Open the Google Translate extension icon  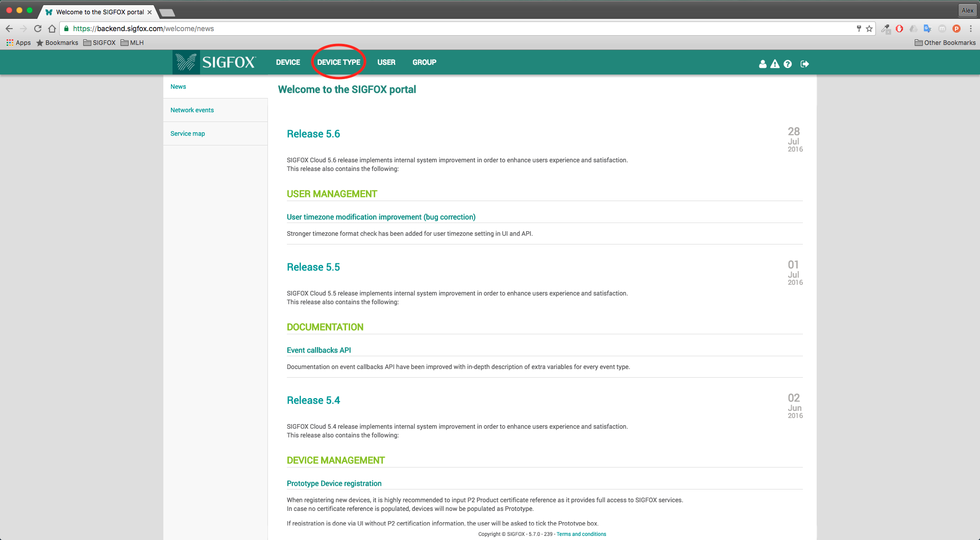pyautogui.click(x=927, y=29)
